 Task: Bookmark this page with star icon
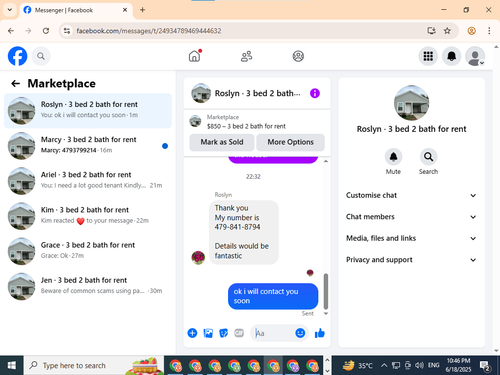[447, 31]
